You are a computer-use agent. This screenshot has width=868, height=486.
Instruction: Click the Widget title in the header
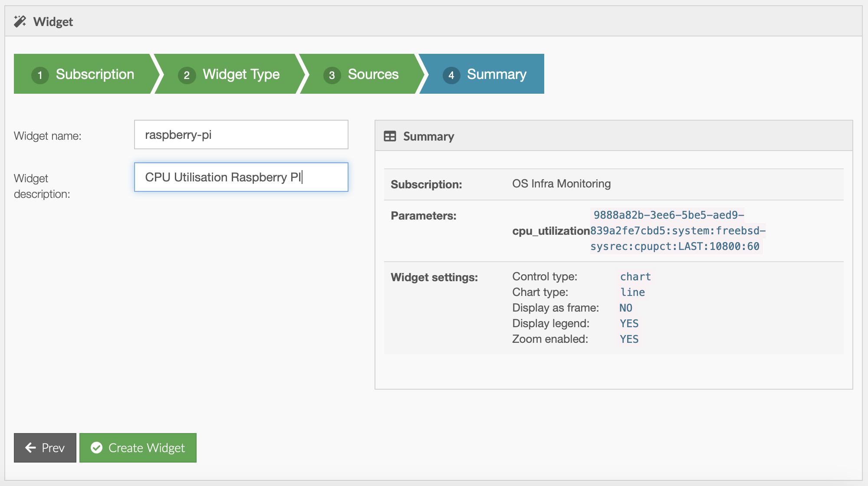point(53,22)
